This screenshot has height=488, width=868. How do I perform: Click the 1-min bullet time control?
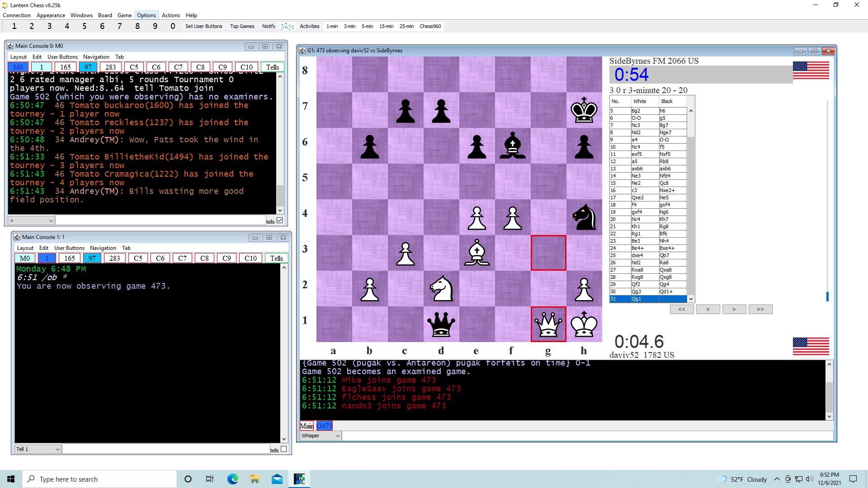tap(332, 26)
